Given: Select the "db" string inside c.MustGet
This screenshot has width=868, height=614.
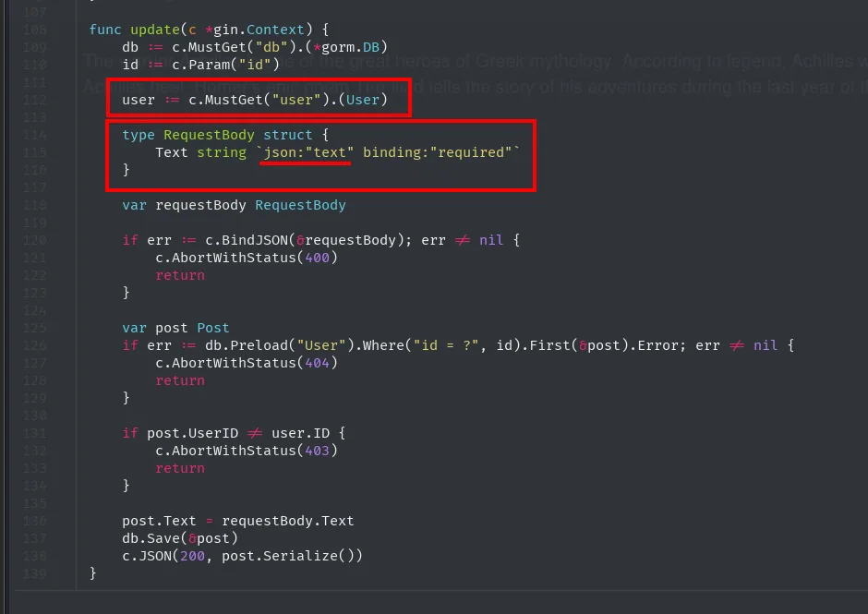Looking at the screenshot, I should [x=271, y=47].
